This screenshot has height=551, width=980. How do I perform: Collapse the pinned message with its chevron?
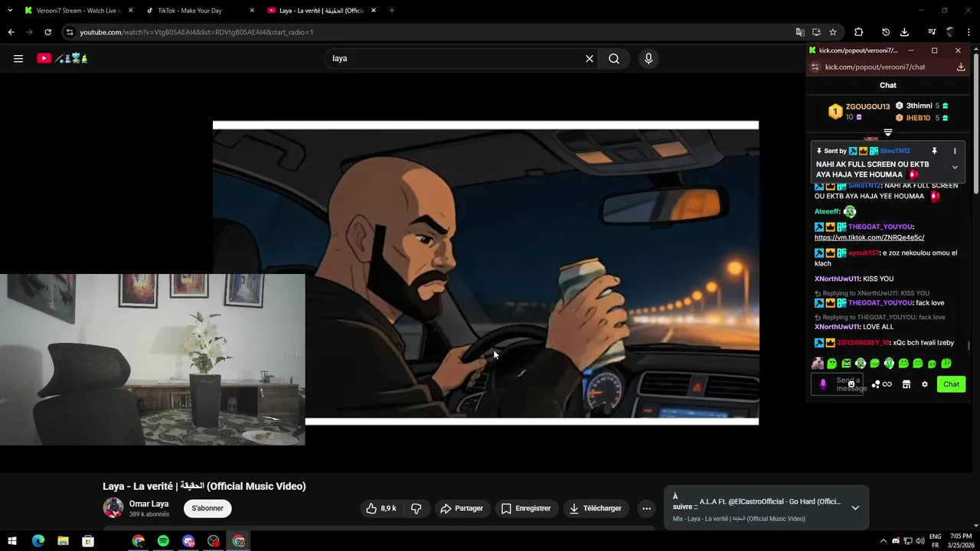pos(955,168)
